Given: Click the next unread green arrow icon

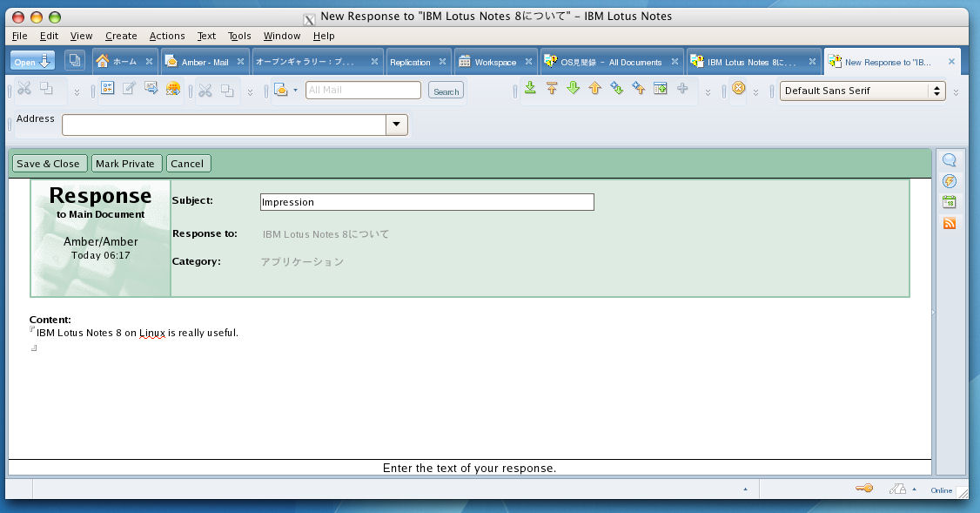Looking at the screenshot, I should (x=617, y=88).
